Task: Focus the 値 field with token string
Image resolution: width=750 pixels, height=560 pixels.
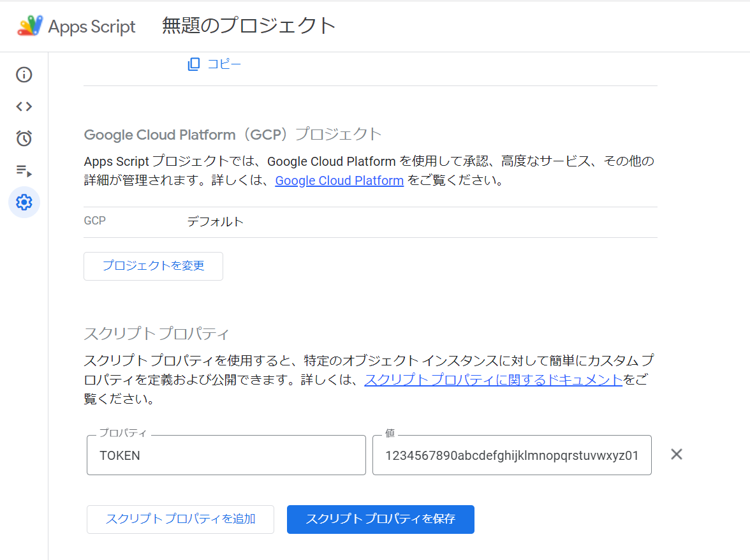Action: [x=511, y=455]
